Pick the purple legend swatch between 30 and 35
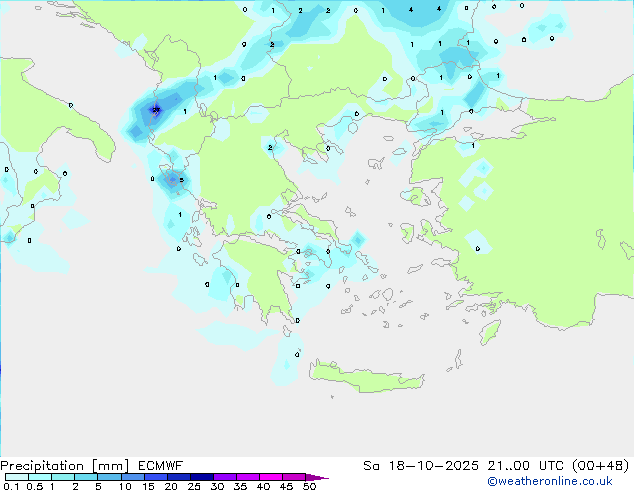 pos(225,477)
